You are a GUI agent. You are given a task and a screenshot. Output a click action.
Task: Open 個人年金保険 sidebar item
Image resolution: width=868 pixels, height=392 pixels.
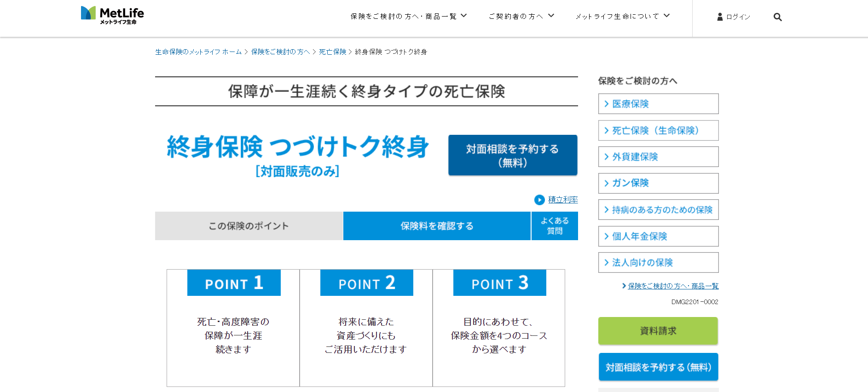pyautogui.click(x=658, y=236)
